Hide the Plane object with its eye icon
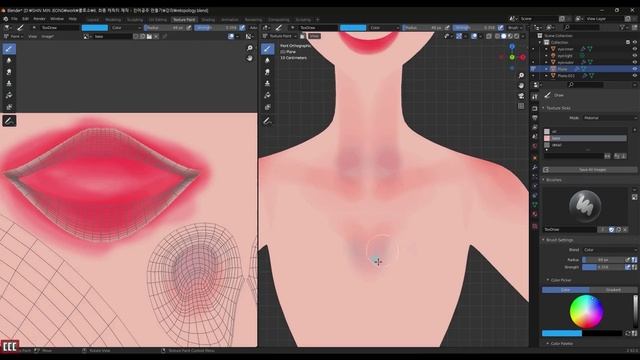 coord(635,69)
